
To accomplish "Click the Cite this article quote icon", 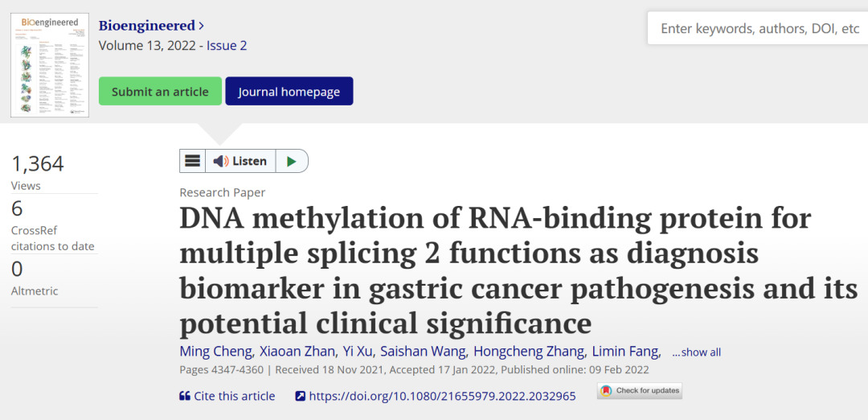I will coord(185,396).
